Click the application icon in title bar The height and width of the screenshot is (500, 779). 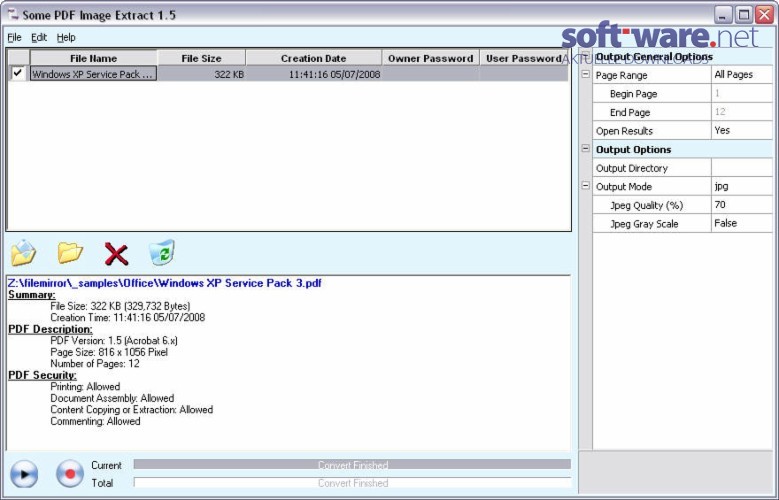click(x=13, y=14)
